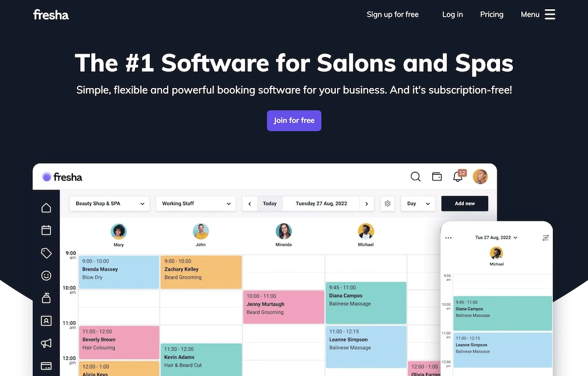Click the payments card icon at sidebar bottom
The height and width of the screenshot is (376, 588).
tap(46, 366)
